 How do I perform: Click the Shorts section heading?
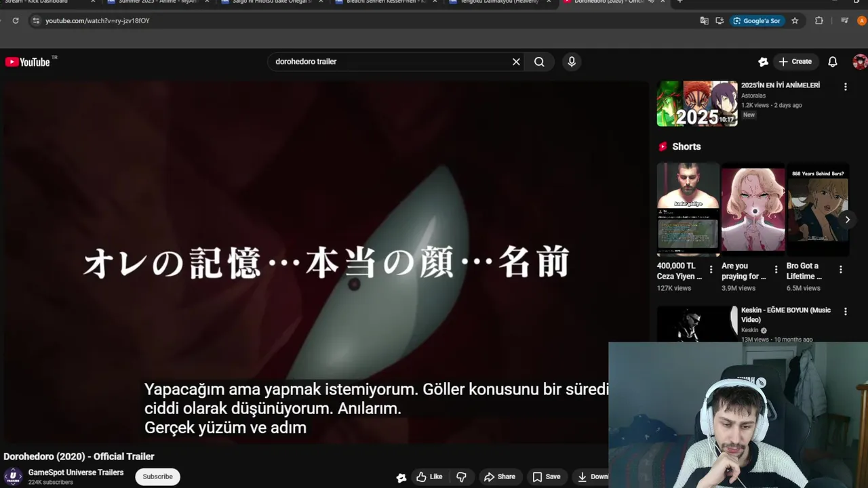686,146
